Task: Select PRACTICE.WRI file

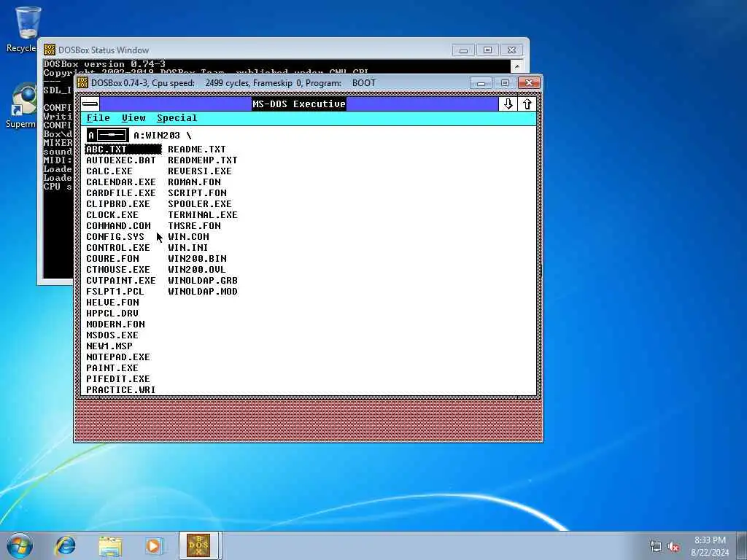Action: pos(121,390)
